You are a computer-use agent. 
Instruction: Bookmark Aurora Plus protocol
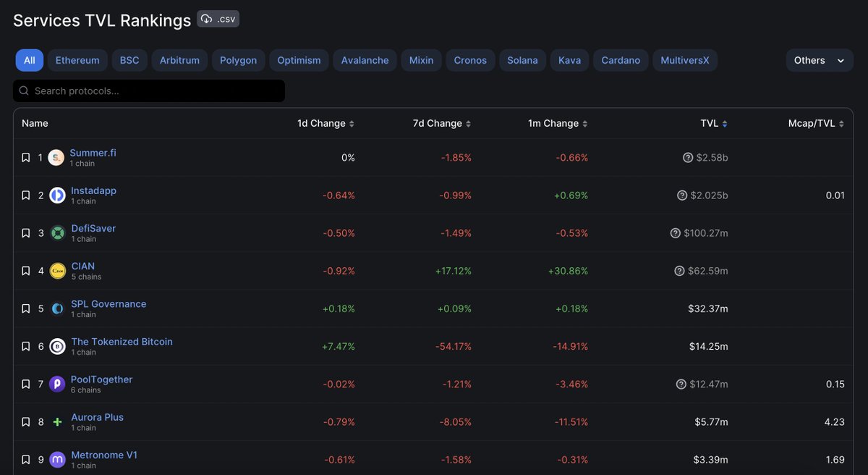tap(26, 421)
